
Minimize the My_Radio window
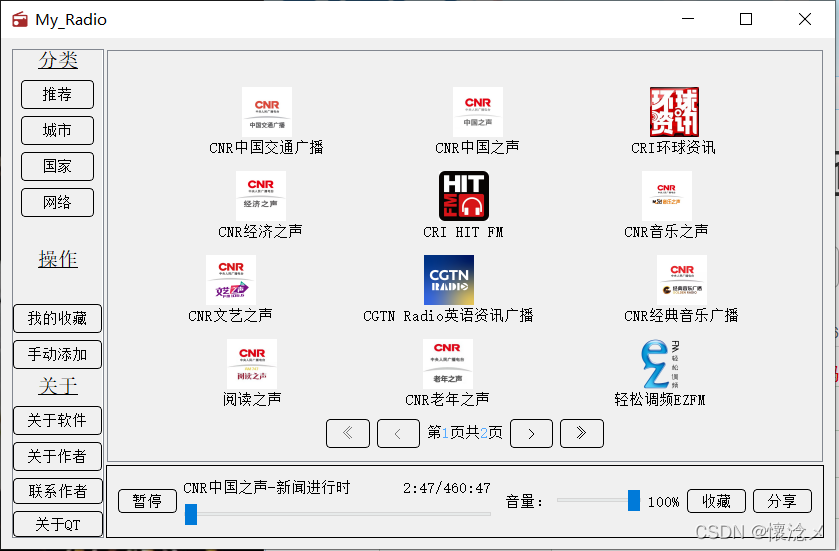tap(688, 19)
